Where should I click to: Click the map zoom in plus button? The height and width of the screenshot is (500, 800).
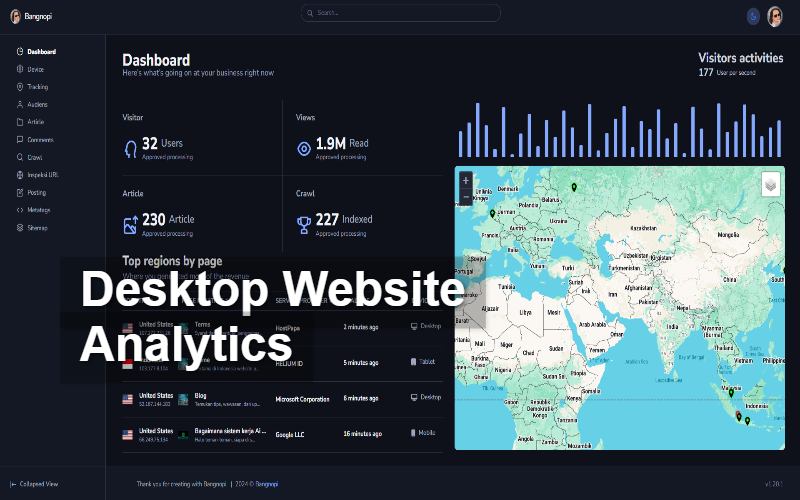coord(466,181)
